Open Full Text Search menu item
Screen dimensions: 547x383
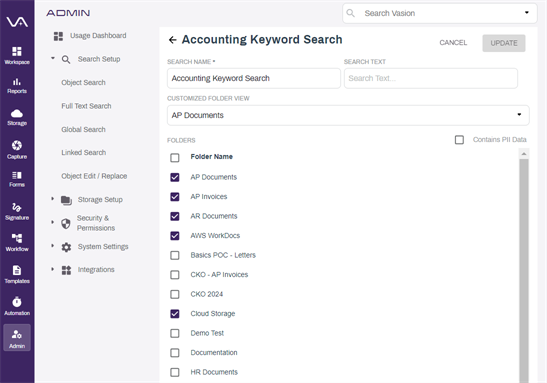[x=86, y=106]
